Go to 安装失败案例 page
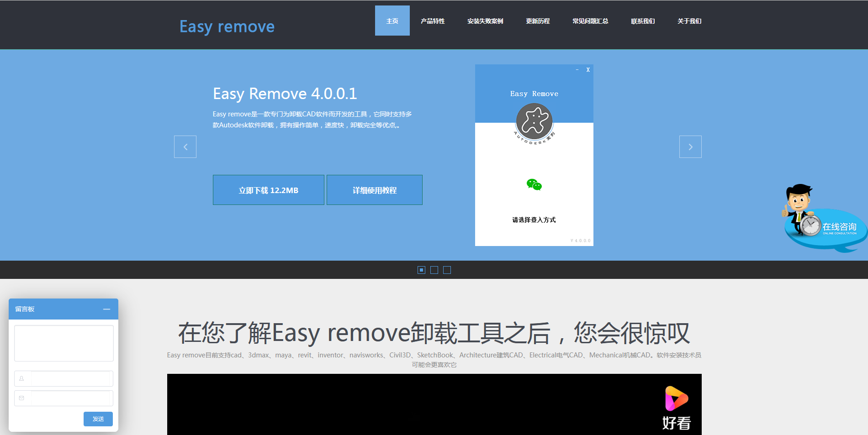The width and height of the screenshot is (868, 435). [x=485, y=21]
